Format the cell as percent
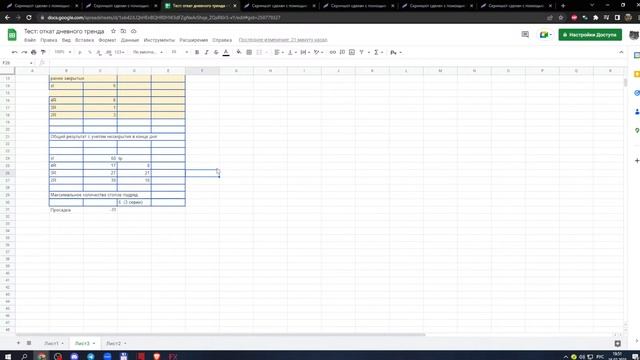640x360 pixels. coord(89,52)
